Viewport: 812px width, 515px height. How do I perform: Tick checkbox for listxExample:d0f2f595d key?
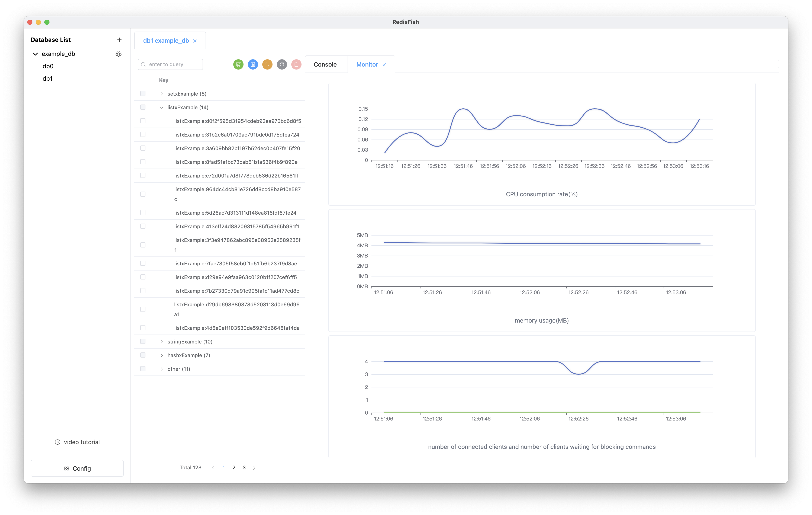click(x=143, y=121)
